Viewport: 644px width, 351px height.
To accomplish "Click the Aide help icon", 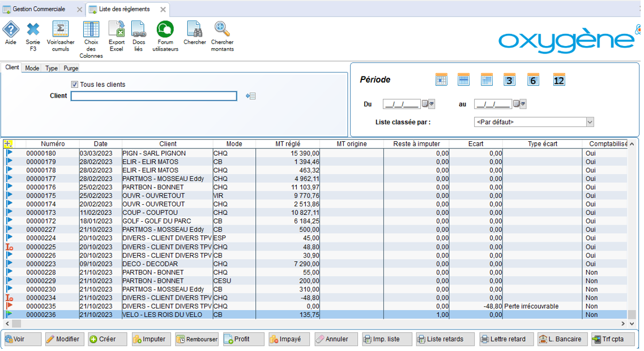I will (x=11, y=29).
